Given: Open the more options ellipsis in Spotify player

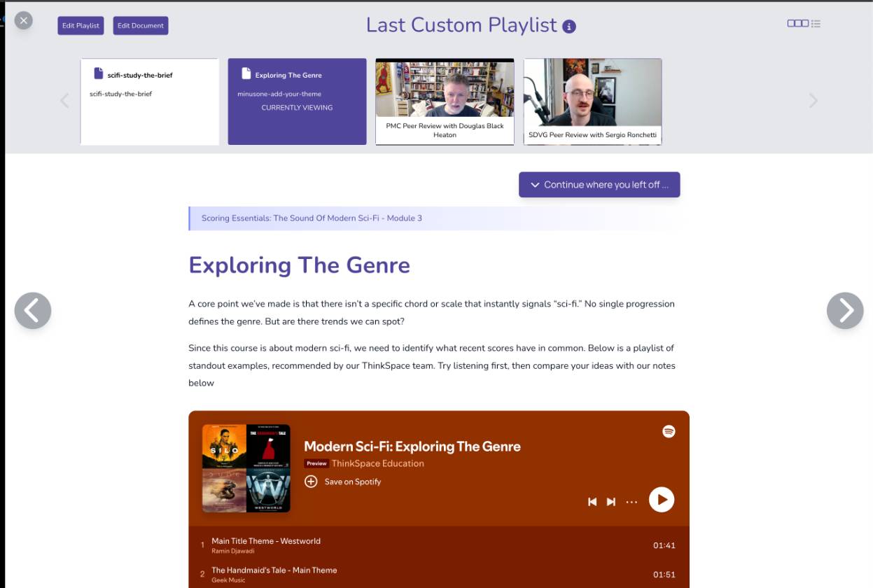Looking at the screenshot, I should tap(631, 501).
